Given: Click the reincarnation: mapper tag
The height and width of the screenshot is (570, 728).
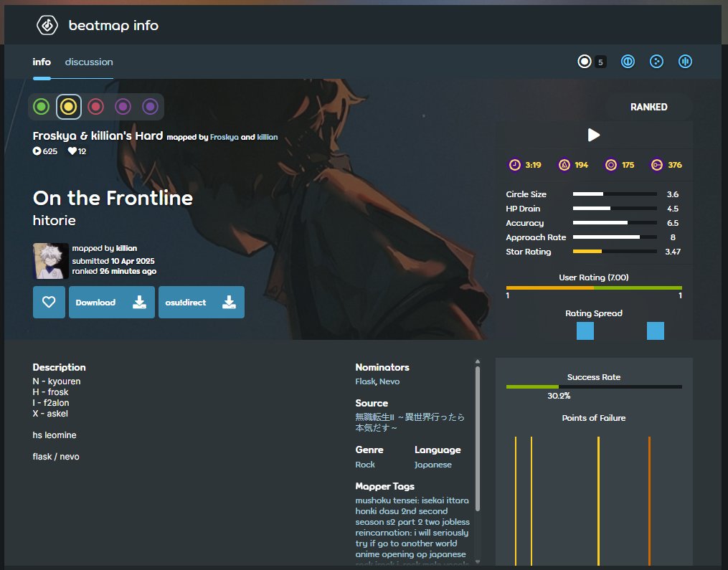Looking at the screenshot, I should pos(382,533).
